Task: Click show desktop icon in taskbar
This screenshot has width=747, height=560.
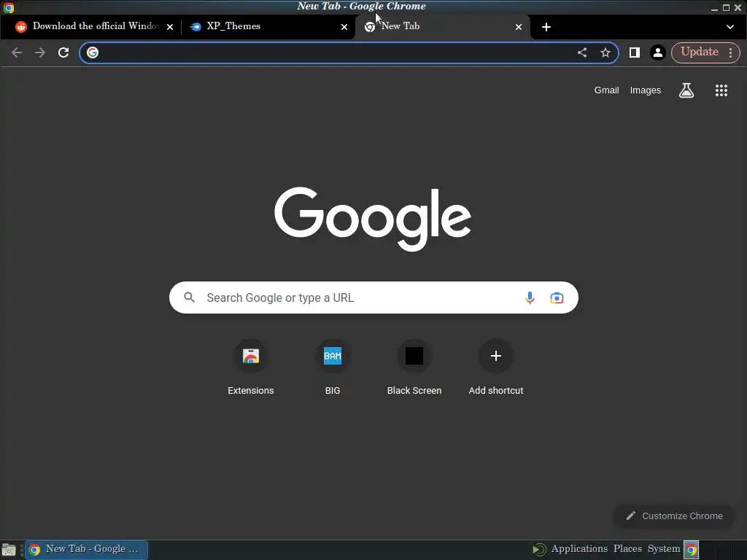Action: click(x=9, y=550)
